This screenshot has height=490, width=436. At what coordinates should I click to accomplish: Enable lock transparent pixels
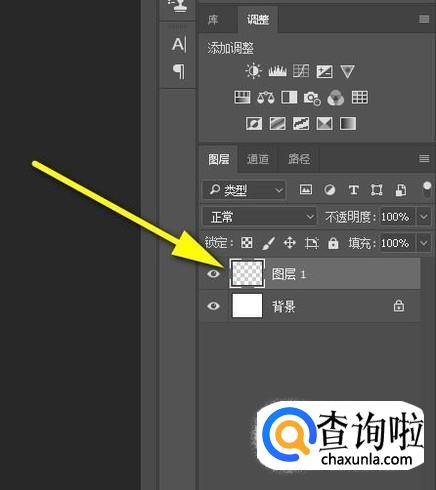(246, 243)
